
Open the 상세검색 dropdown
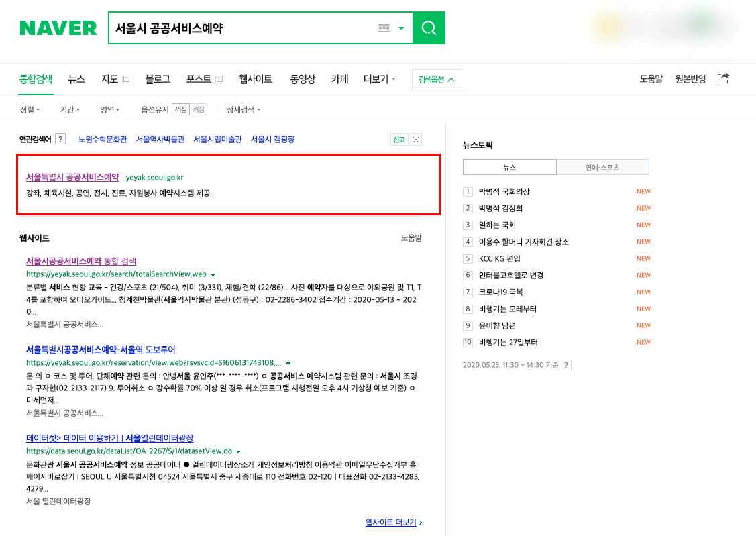[x=244, y=110]
